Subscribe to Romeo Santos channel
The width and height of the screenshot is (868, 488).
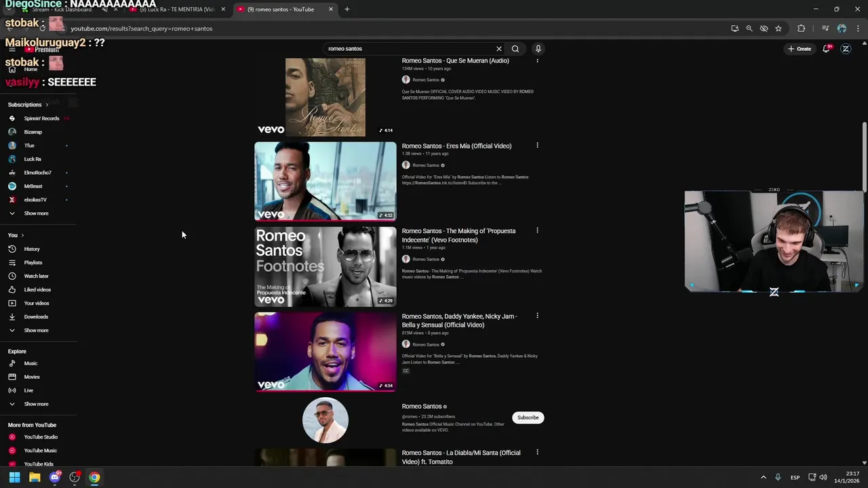pos(528,418)
